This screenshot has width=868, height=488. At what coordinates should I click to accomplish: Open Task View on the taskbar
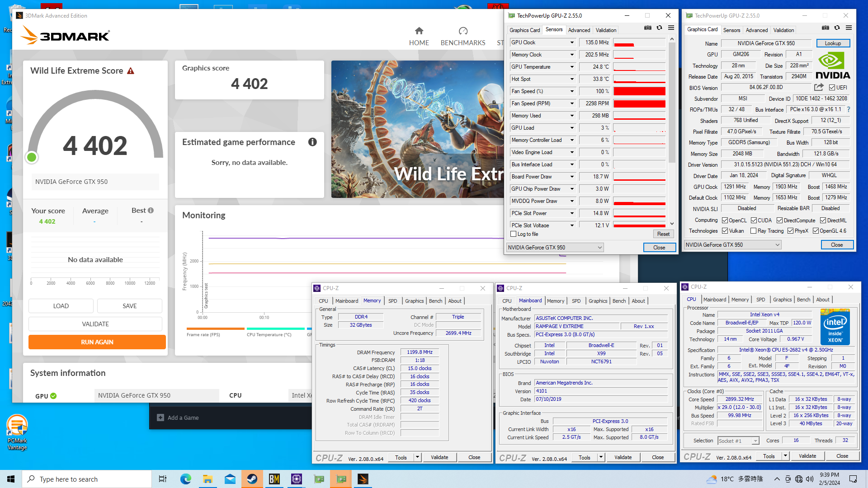pos(163,479)
